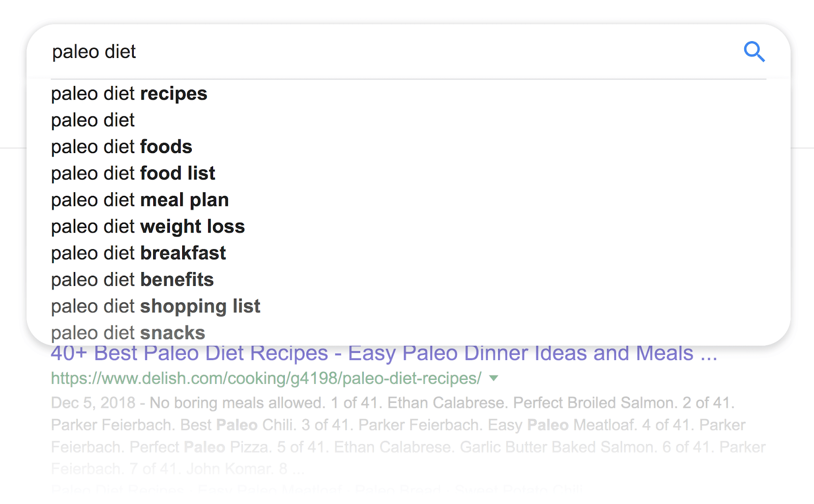Open the '40+ Best Paleo Diet Recipes' result

click(384, 354)
